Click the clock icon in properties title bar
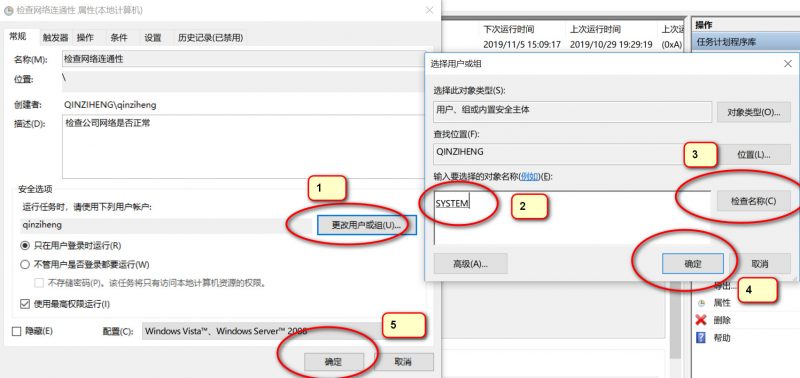The width and height of the screenshot is (800, 378). point(8,11)
